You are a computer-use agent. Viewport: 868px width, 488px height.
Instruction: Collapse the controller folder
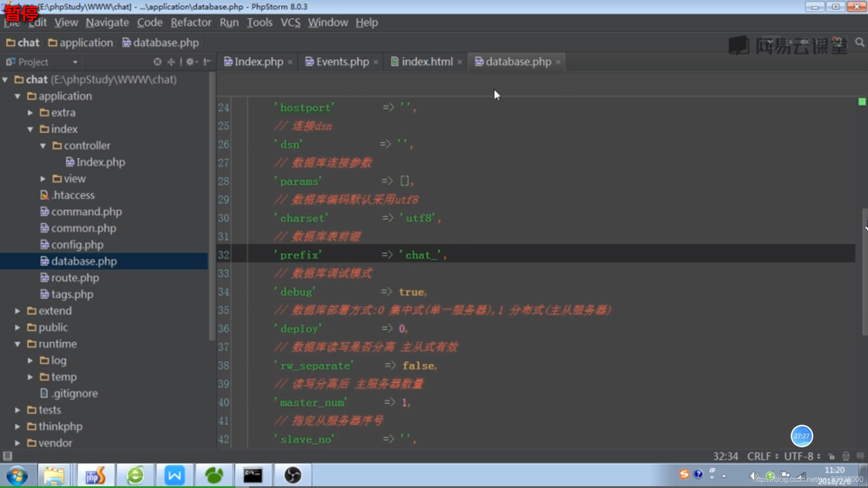[43, 146]
